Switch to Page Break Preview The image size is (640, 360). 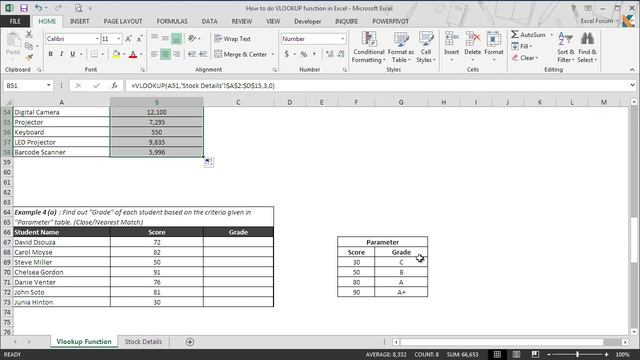(535, 354)
